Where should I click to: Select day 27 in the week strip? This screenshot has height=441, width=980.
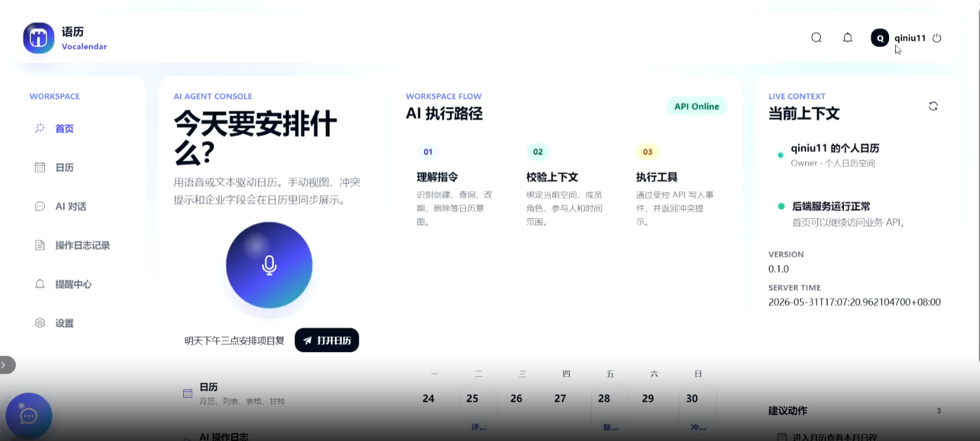click(x=560, y=399)
